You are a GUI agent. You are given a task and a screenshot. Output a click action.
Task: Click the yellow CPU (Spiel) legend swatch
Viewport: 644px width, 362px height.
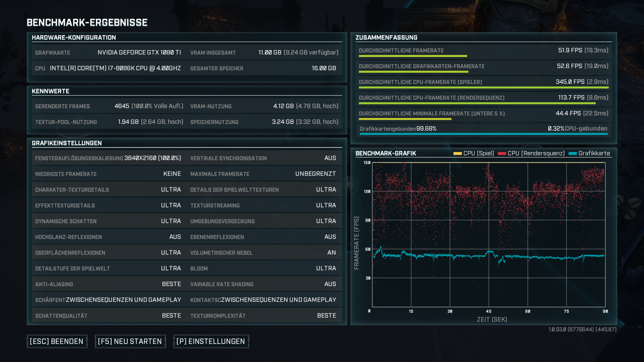point(457,154)
